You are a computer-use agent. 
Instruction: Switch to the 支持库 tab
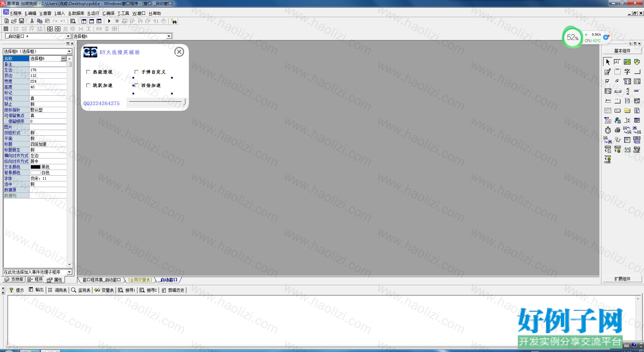pyautogui.click(x=14, y=279)
